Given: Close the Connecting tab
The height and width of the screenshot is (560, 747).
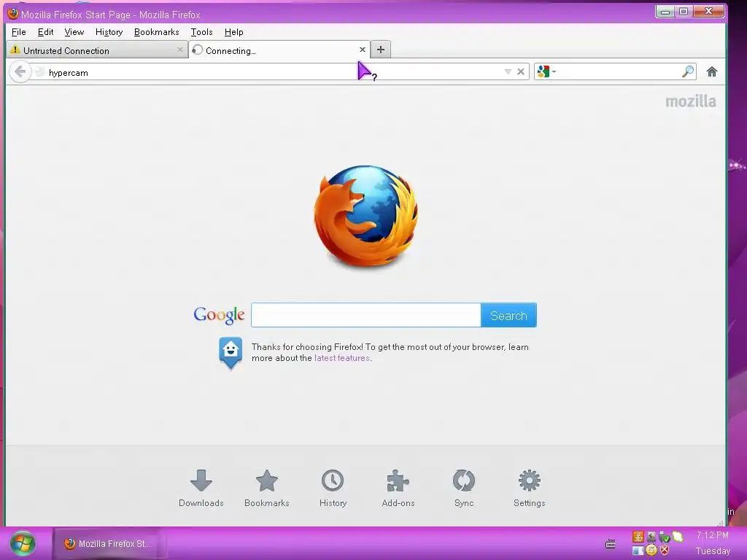Looking at the screenshot, I should coord(362,50).
